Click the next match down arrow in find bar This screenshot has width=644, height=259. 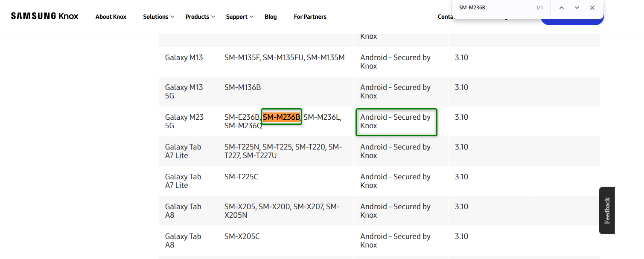pos(577,7)
